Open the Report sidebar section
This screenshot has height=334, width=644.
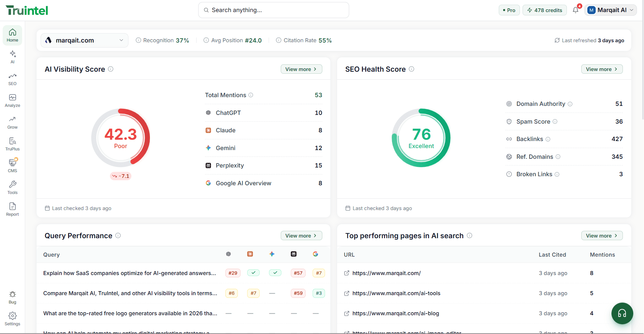tap(12, 209)
